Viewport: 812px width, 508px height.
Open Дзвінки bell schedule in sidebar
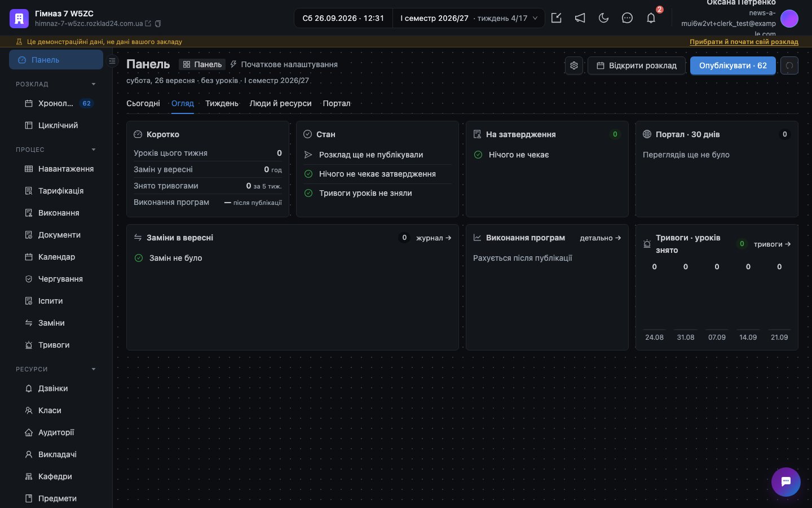[56, 388]
